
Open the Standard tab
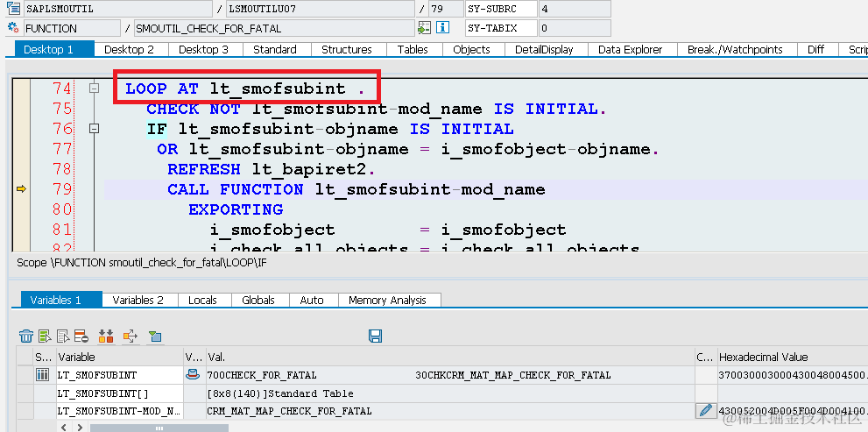[274, 49]
